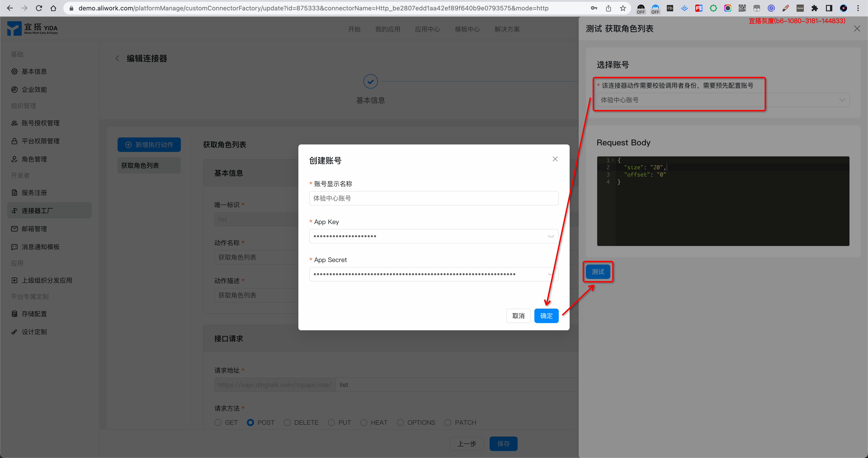Select the PATCH request method
Image resolution: width=868 pixels, height=458 pixels.
[448, 422]
